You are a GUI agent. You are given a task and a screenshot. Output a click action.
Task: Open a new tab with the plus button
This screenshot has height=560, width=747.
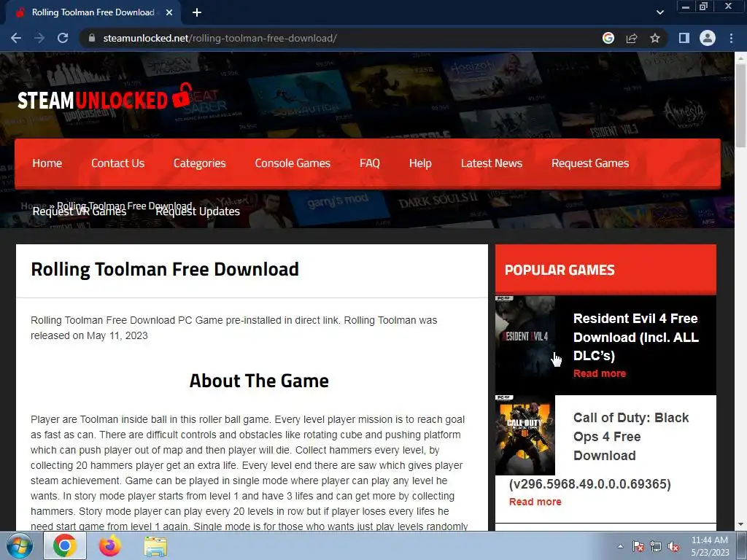coord(197,12)
